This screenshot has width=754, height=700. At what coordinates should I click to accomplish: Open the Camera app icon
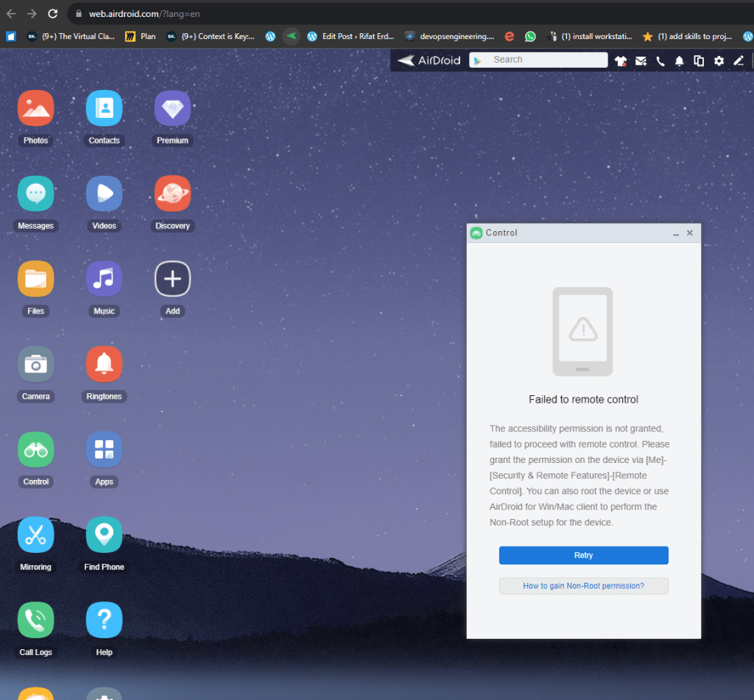tap(35, 364)
